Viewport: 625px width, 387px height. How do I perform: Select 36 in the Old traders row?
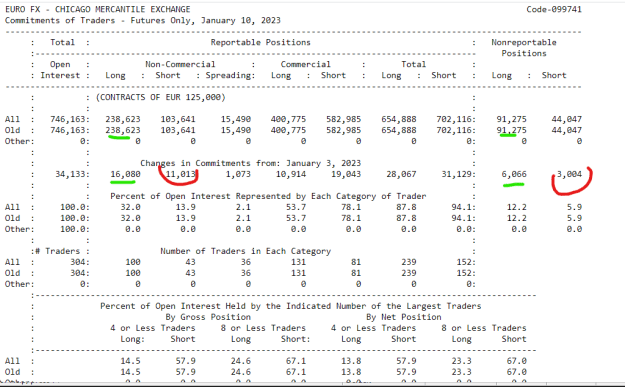click(x=246, y=273)
